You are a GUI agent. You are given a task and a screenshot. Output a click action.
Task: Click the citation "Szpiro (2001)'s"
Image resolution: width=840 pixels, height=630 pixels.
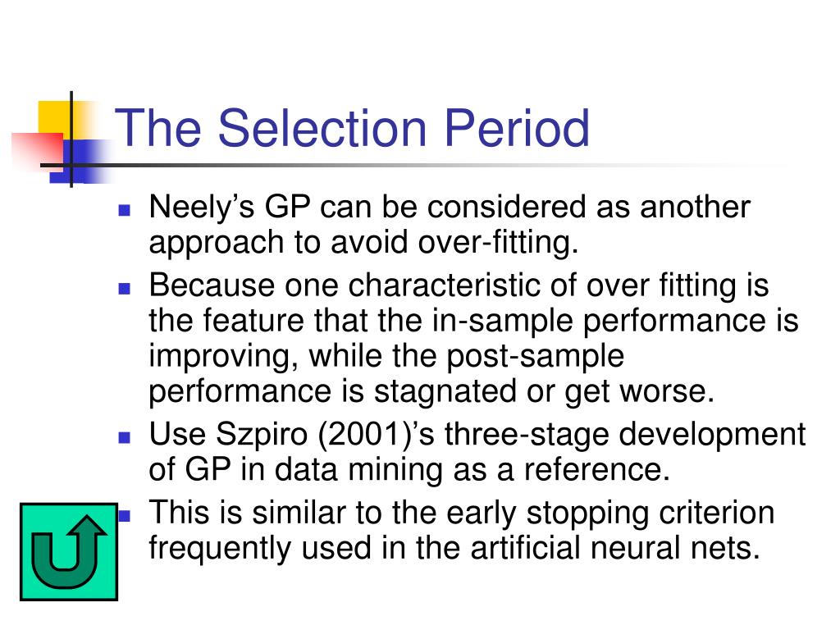pos(325,435)
